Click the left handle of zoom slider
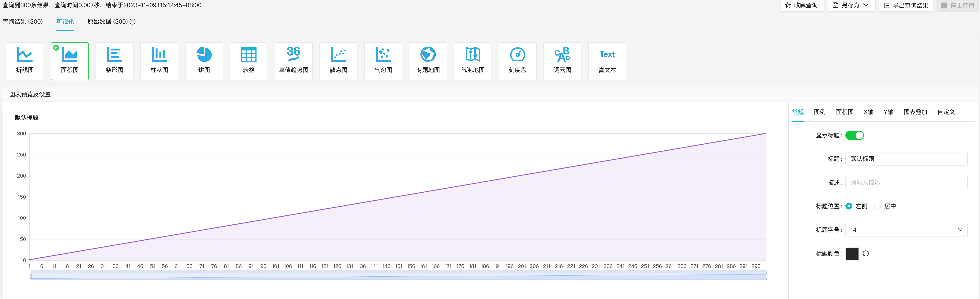980x299 pixels. coord(31,276)
